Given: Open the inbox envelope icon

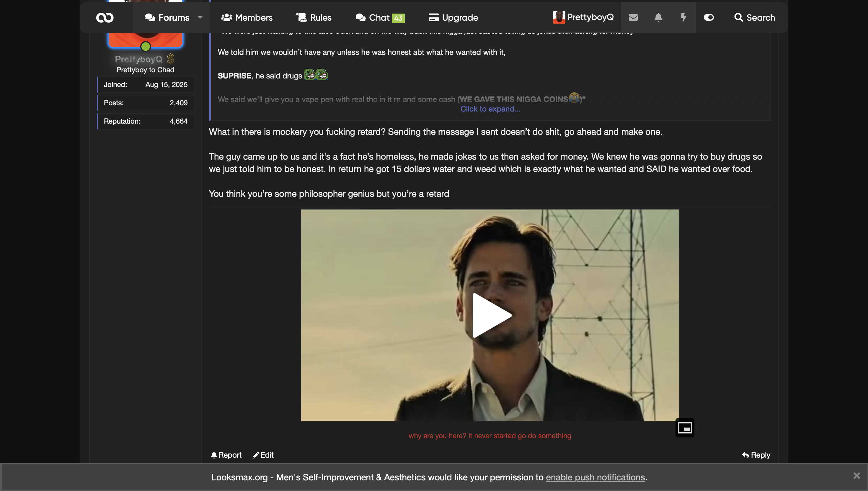Looking at the screenshot, I should [x=633, y=17].
